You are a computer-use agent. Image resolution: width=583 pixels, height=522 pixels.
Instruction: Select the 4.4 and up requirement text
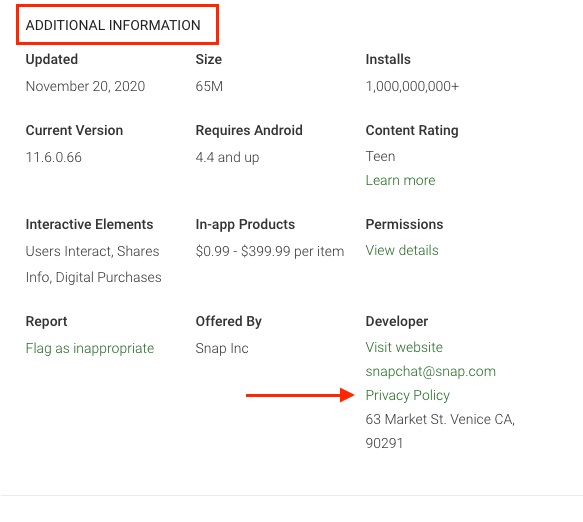227,157
